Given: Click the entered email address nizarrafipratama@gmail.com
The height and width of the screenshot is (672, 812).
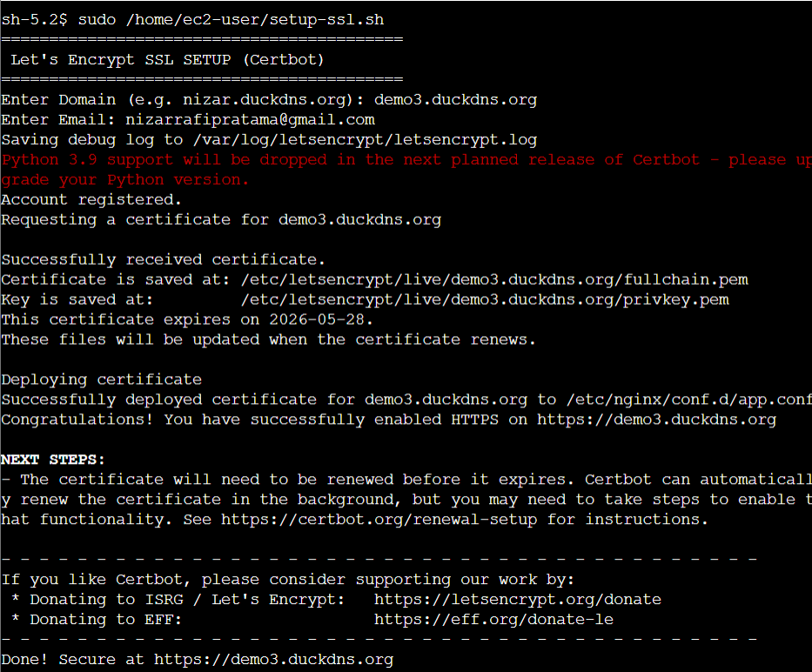Looking at the screenshot, I should 250,119.
